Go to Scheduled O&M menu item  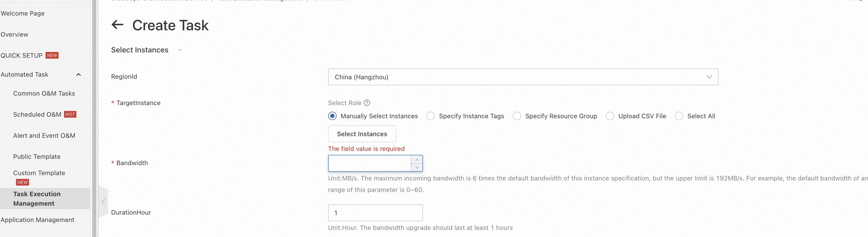(37, 115)
